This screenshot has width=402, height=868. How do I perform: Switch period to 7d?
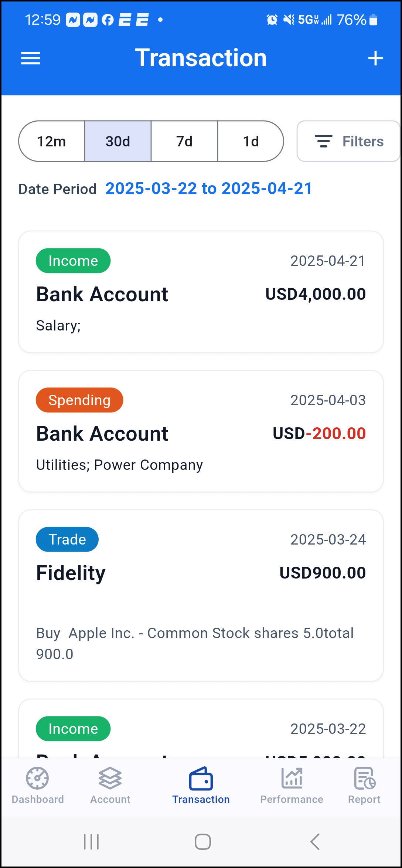184,141
